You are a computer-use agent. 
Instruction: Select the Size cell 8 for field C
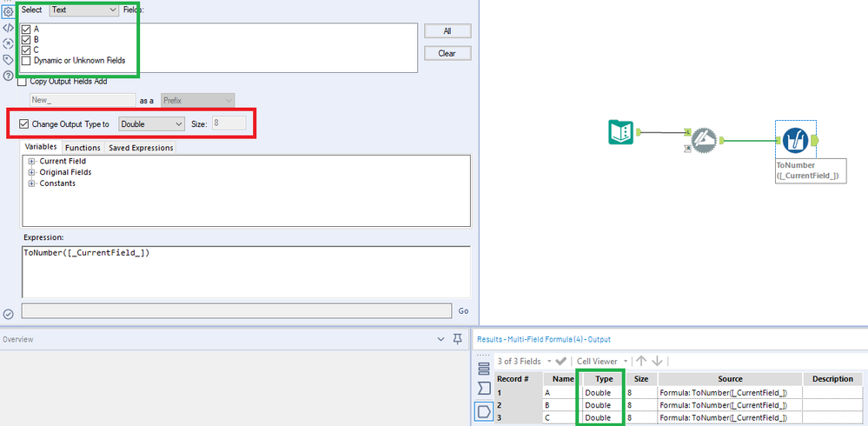[x=641, y=417]
